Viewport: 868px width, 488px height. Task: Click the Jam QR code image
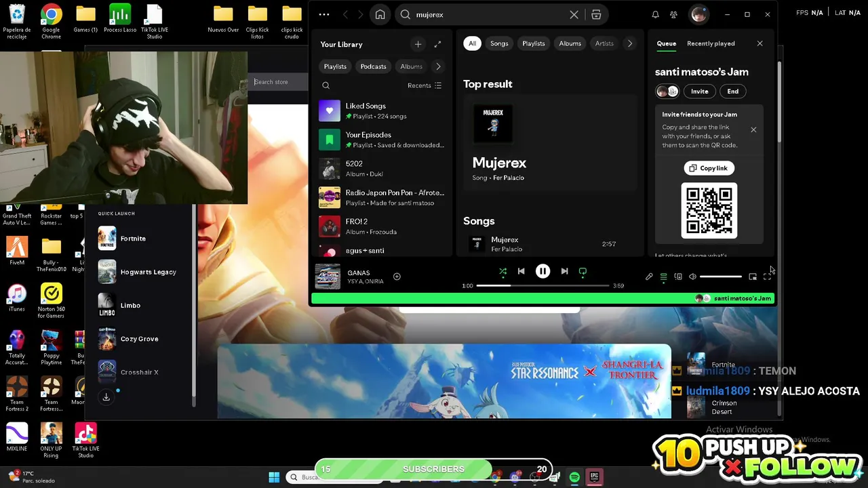click(709, 211)
